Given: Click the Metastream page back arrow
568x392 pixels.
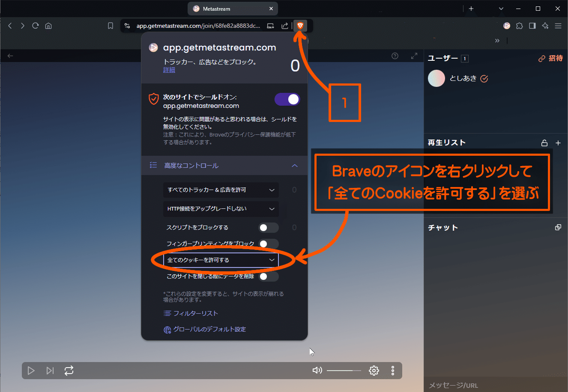Looking at the screenshot, I should tap(10, 56).
